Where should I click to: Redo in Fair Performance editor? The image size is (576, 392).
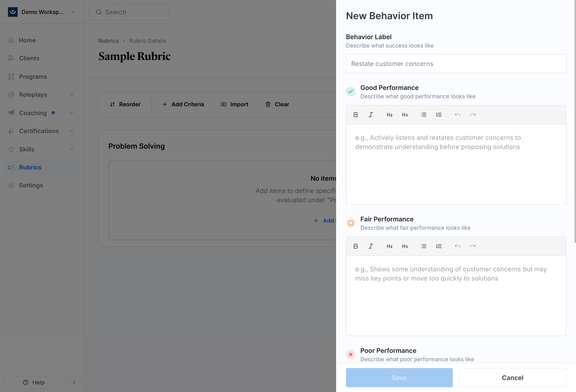click(473, 246)
